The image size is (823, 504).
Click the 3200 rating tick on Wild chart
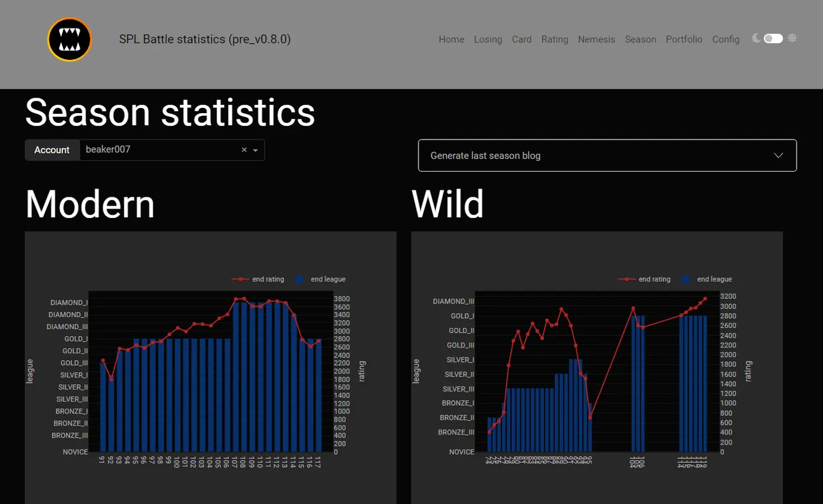pos(728,296)
